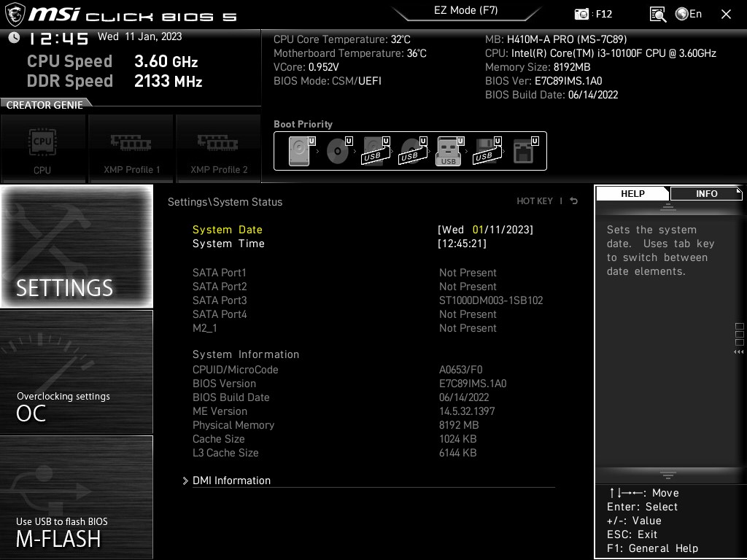Screen dimensions: 747x560
Task: Select the USB key boot device
Action: tap(449, 151)
